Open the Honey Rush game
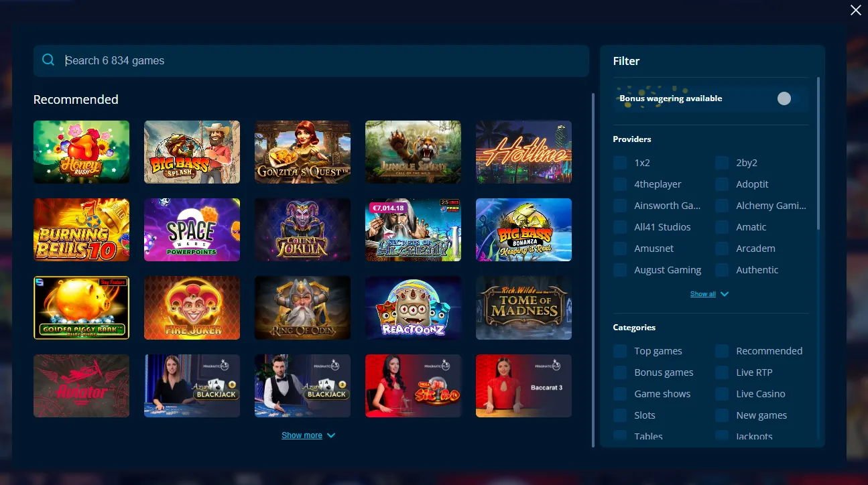 [81, 152]
